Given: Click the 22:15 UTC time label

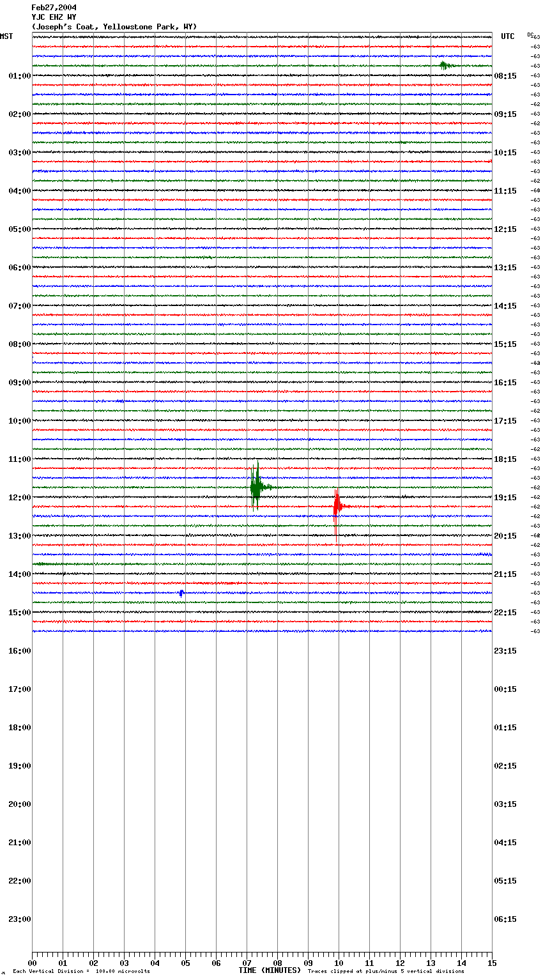Looking at the screenshot, I should (x=505, y=613).
